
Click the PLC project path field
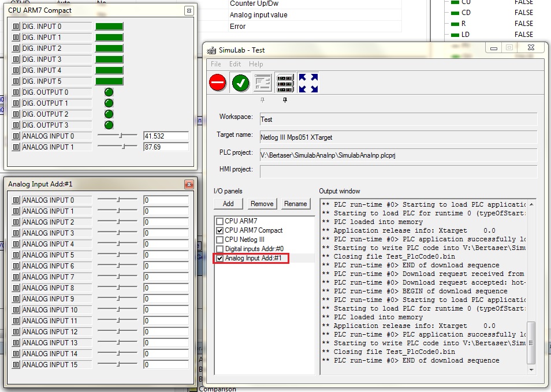tap(399, 155)
